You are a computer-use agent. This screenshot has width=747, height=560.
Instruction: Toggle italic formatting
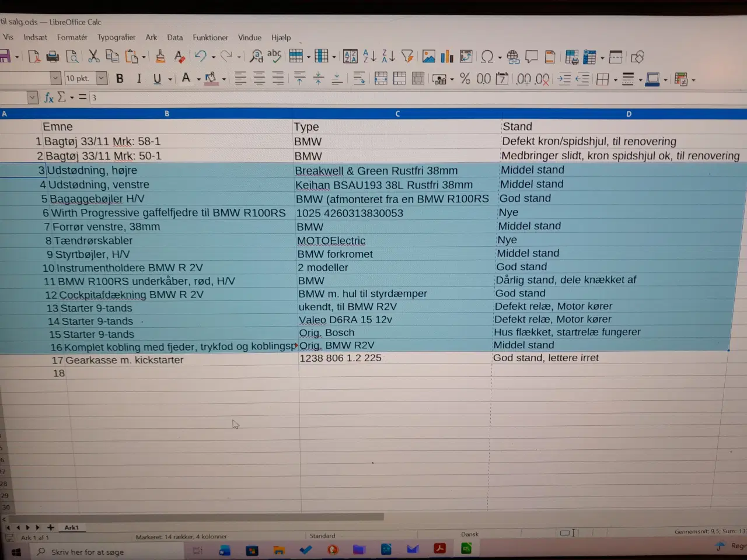point(139,79)
